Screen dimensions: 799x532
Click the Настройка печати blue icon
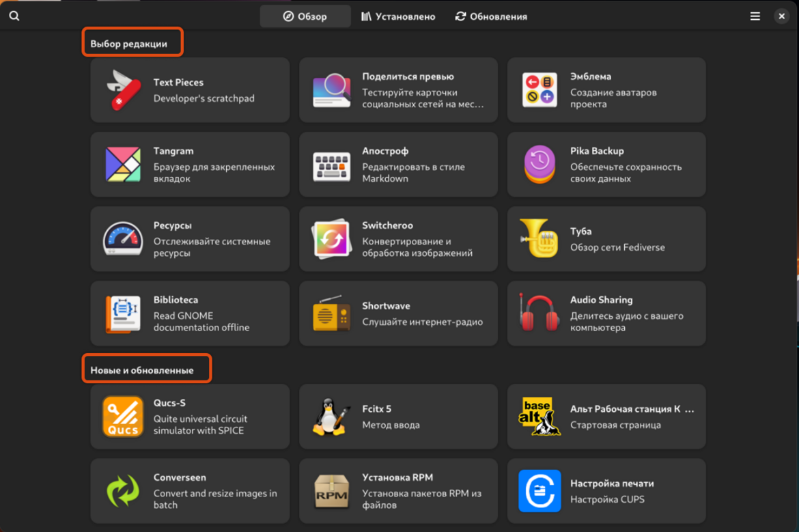539,491
